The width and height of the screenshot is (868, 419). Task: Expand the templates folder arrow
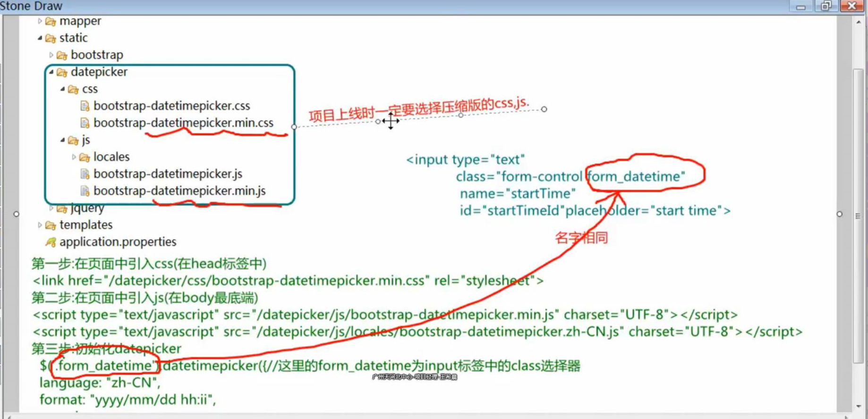click(x=40, y=225)
